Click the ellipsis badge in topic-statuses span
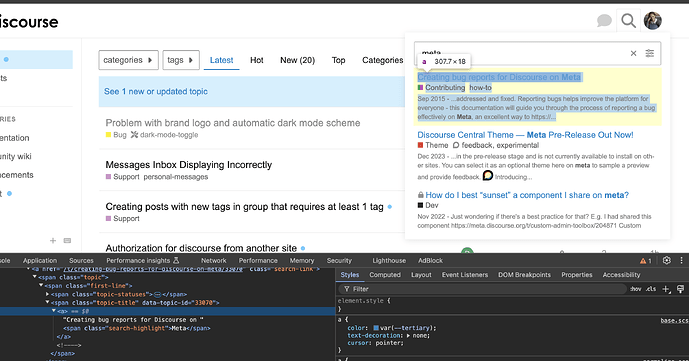 [x=157, y=294]
